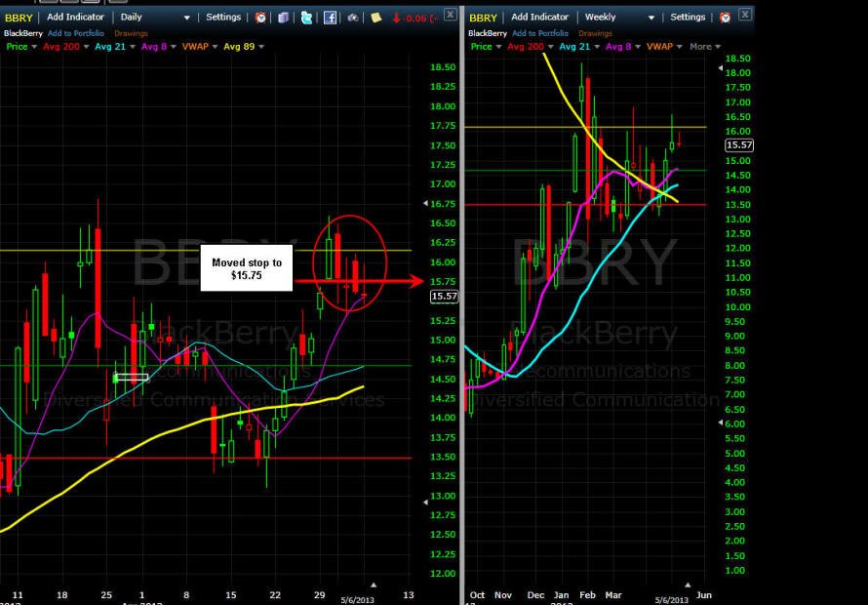Image resolution: width=868 pixels, height=605 pixels.
Task: Select the Moved stop to $15.75 annotation box
Action: click(x=247, y=268)
